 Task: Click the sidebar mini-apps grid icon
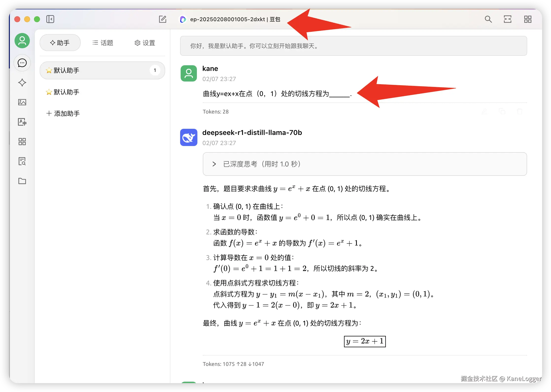[x=22, y=142]
